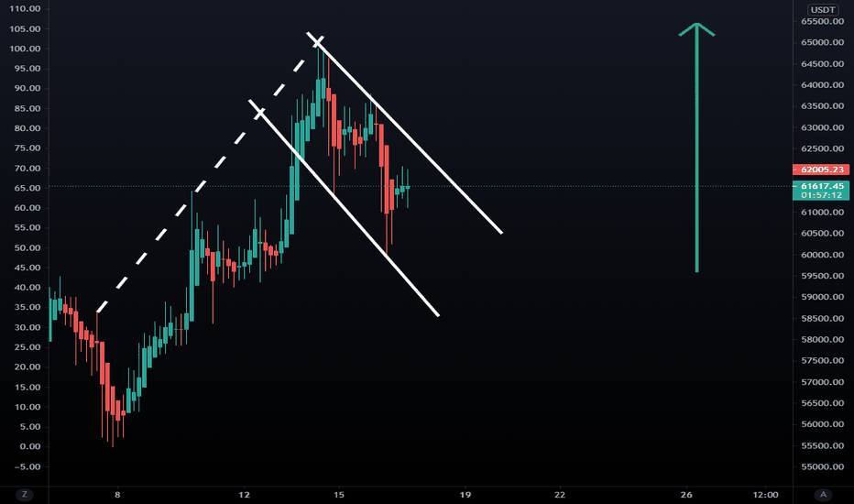Screen dimensions: 854x504
Task: Click date label 26 on time axis
Action: tap(686, 495)
